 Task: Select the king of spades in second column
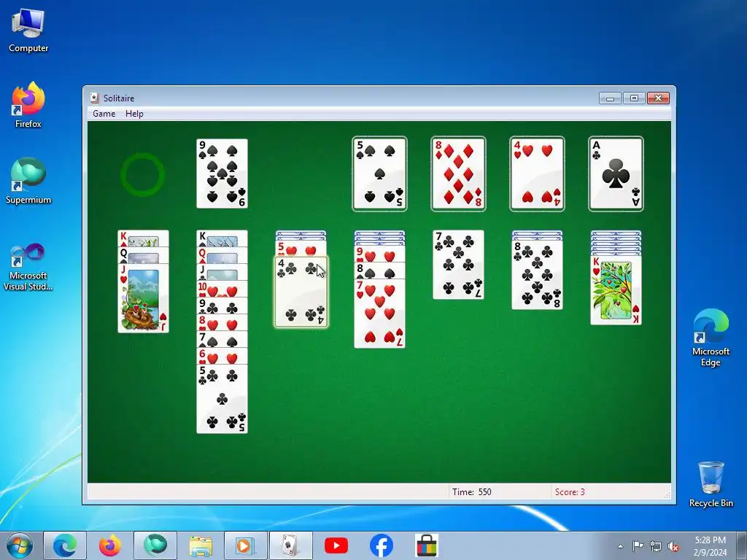click(222, 238)
